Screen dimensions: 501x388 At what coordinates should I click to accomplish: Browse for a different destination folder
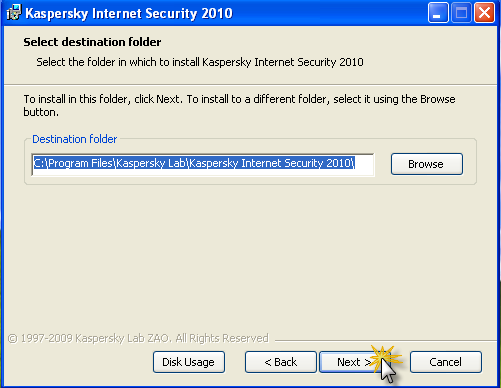point(427,164)
